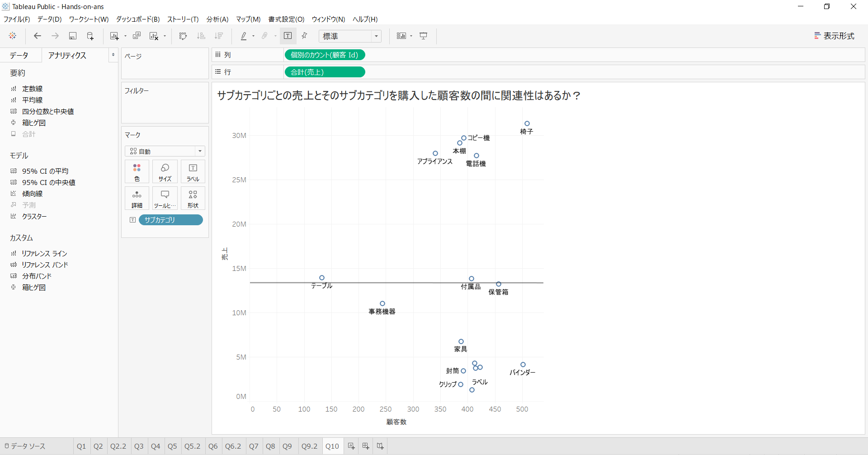868x455 pixels.
Task: Click the ツールヒント marks card button
Action: [165, 198]
